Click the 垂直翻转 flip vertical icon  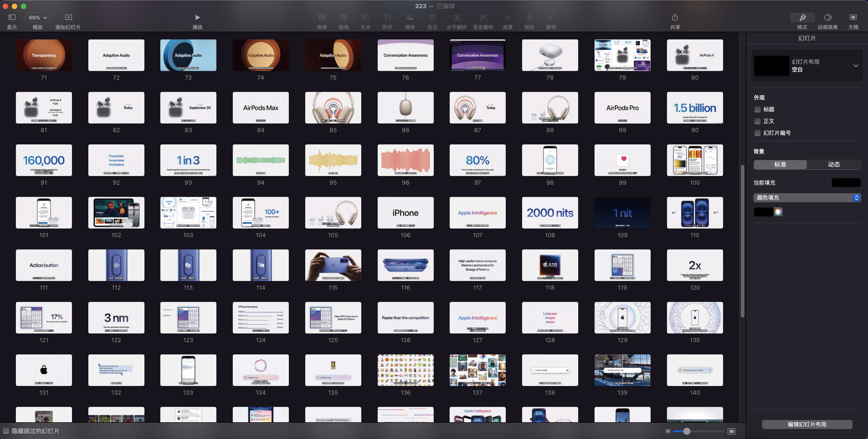pyautogui.click(x=483, y=18)
